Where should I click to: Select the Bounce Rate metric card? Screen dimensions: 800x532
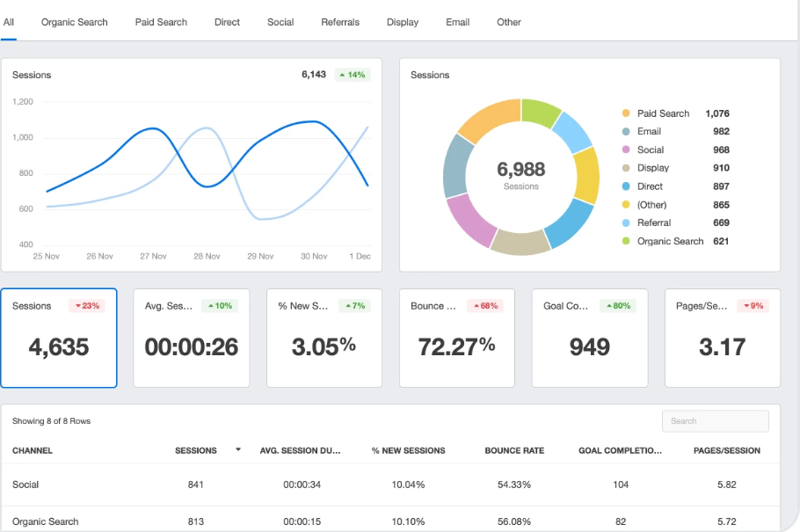(456, 338)
